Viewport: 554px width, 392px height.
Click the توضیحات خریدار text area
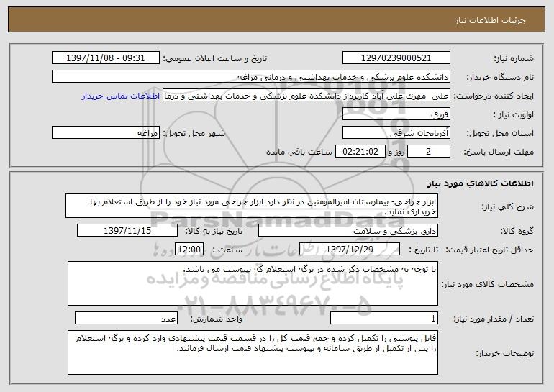(x=253, y=352)
